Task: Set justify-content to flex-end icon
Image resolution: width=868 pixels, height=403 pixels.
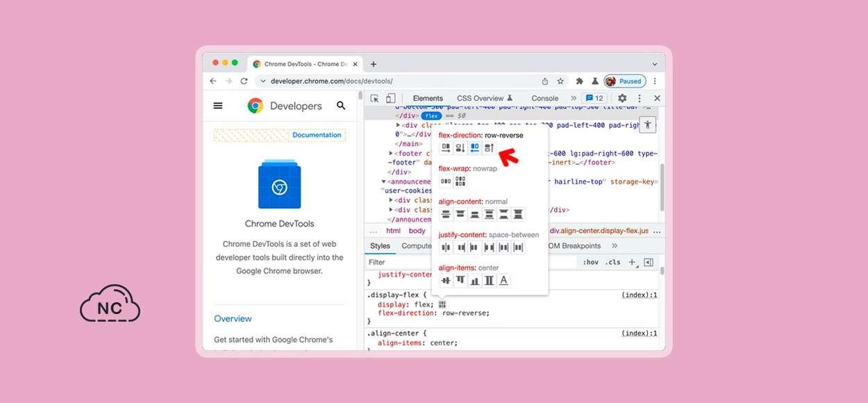Action: point(474,247)
